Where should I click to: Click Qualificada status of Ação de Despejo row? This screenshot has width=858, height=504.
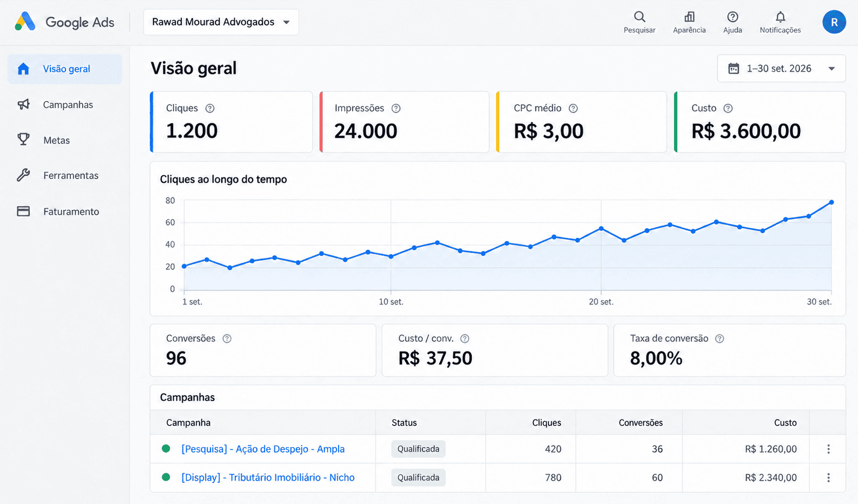click(x=418, y=449)
